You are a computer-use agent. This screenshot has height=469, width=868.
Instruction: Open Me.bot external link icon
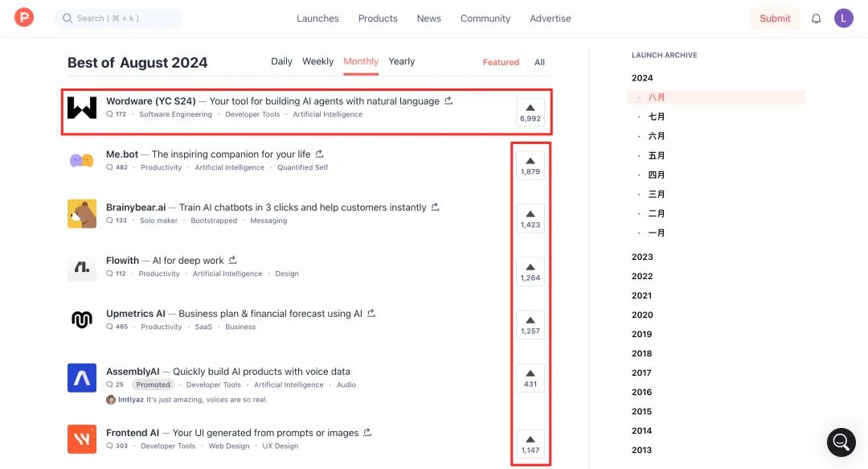319,154
